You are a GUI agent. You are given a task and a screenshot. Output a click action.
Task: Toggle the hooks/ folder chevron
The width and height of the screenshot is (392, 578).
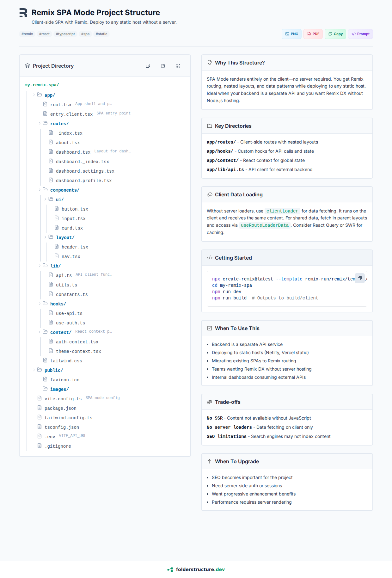click(40, 304)
